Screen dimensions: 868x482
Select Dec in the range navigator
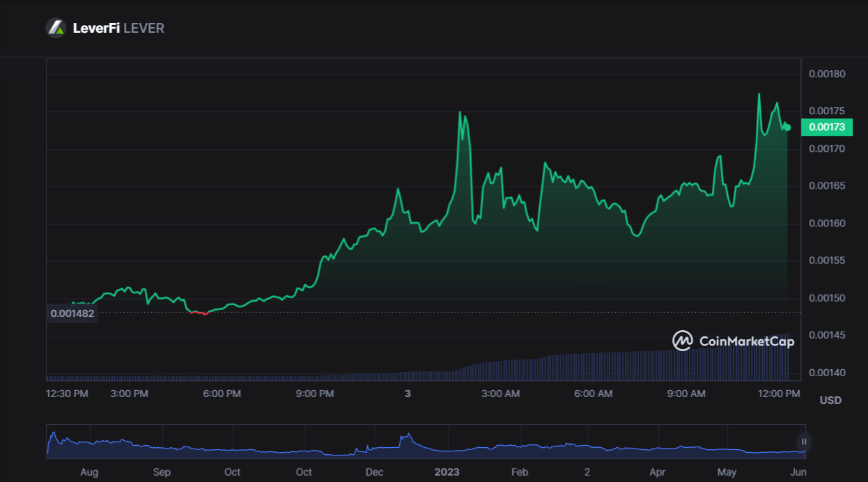374,472
